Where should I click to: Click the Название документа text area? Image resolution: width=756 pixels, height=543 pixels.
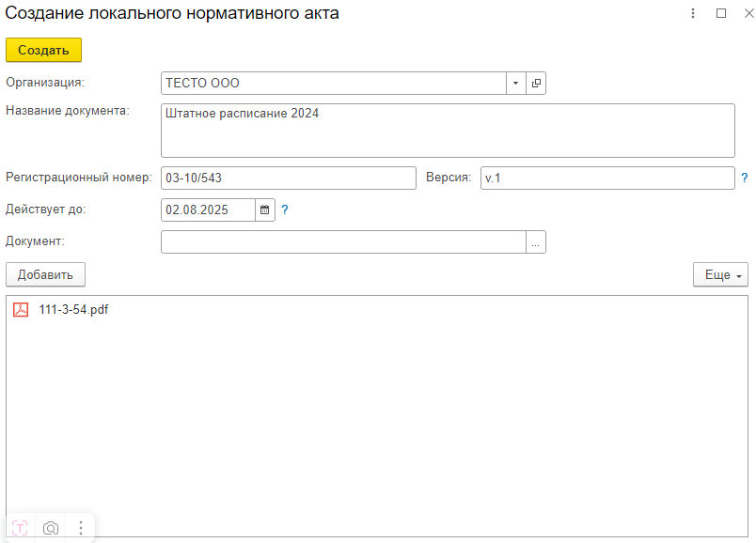448,131
